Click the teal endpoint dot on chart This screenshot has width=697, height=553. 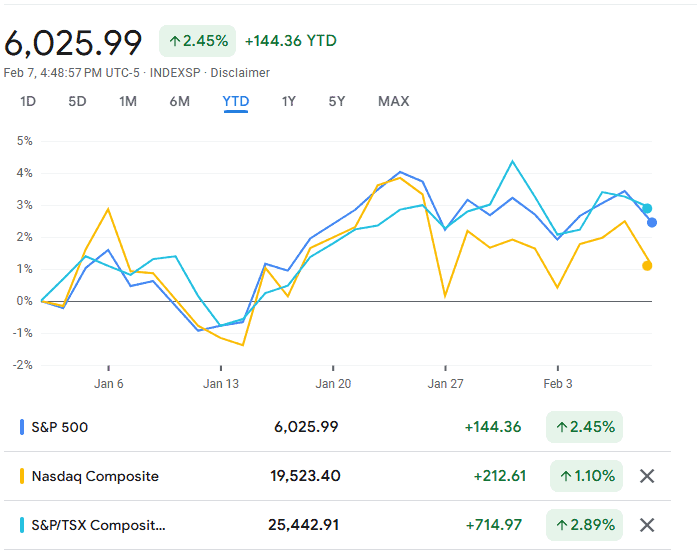click(x=647, y=208)
